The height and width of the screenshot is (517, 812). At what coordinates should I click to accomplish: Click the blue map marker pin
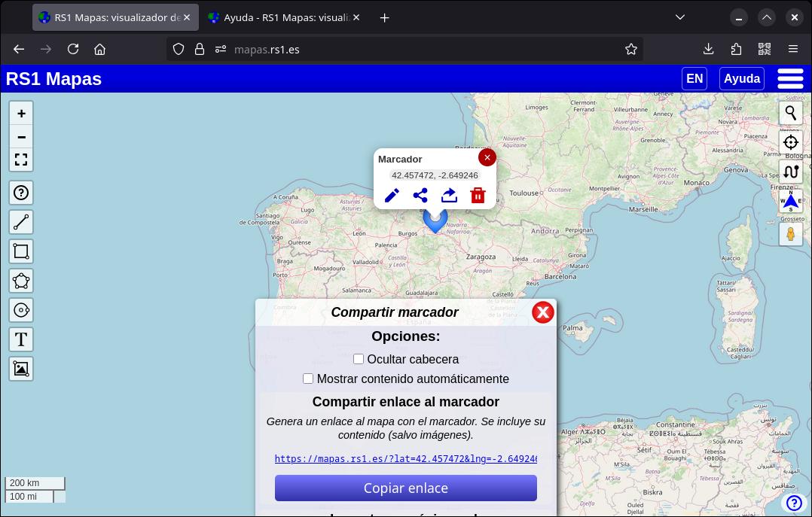click(x=435, y=221)
